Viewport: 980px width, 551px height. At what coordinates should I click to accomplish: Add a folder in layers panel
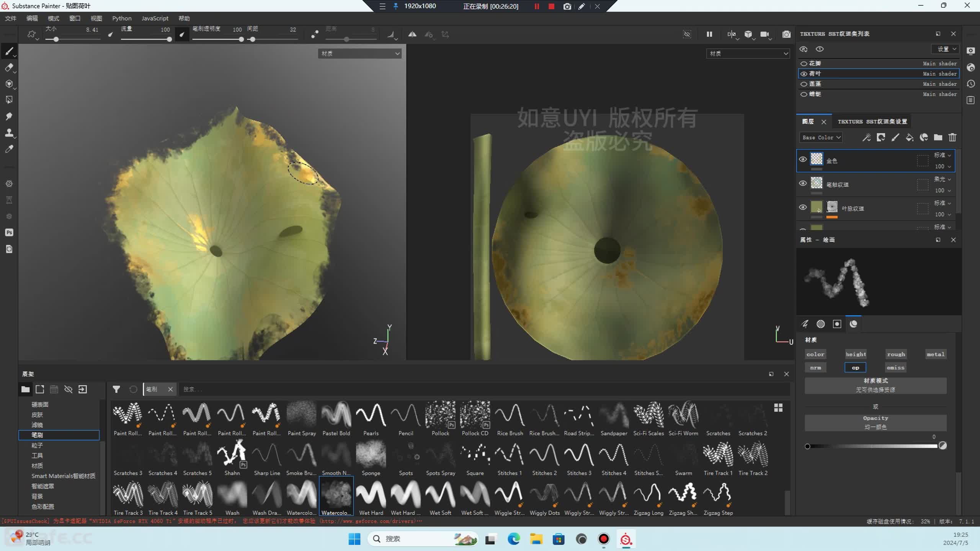point(938,137)
